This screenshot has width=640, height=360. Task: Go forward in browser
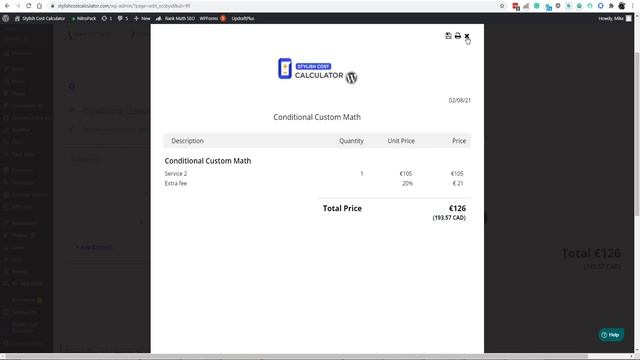pyautogui.click(x=18, y=6)
